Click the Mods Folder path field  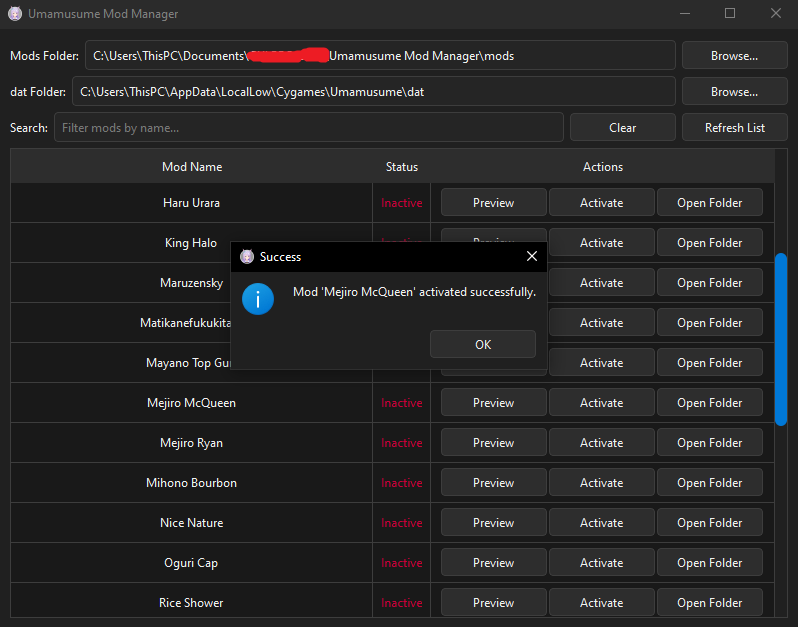coord(380,55)
